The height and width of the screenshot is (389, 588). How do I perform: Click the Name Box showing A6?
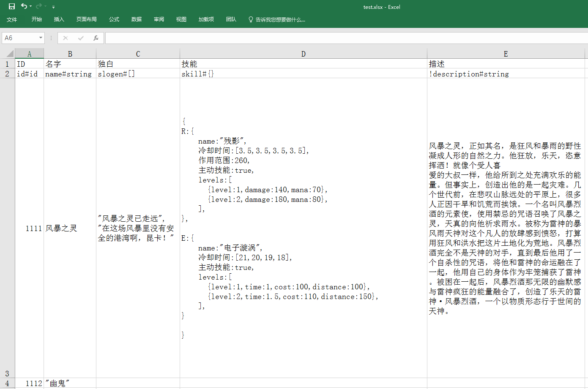point(20,38)
